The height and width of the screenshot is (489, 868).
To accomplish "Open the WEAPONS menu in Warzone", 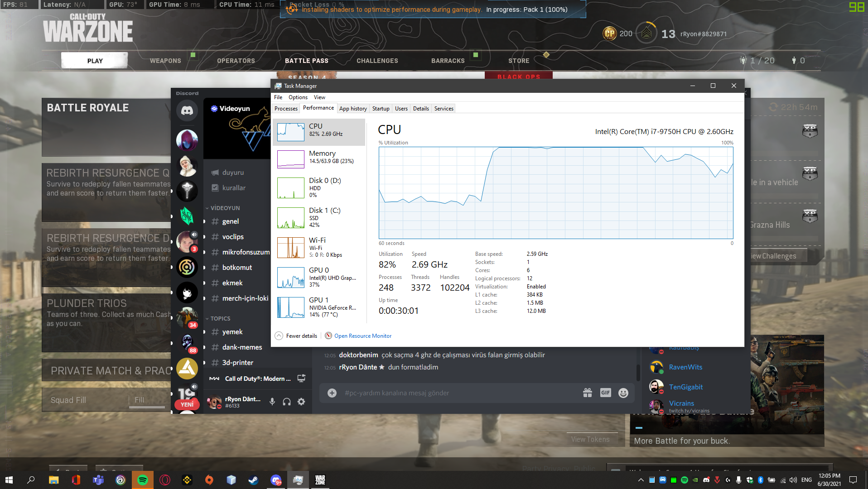I will (165, 61).
